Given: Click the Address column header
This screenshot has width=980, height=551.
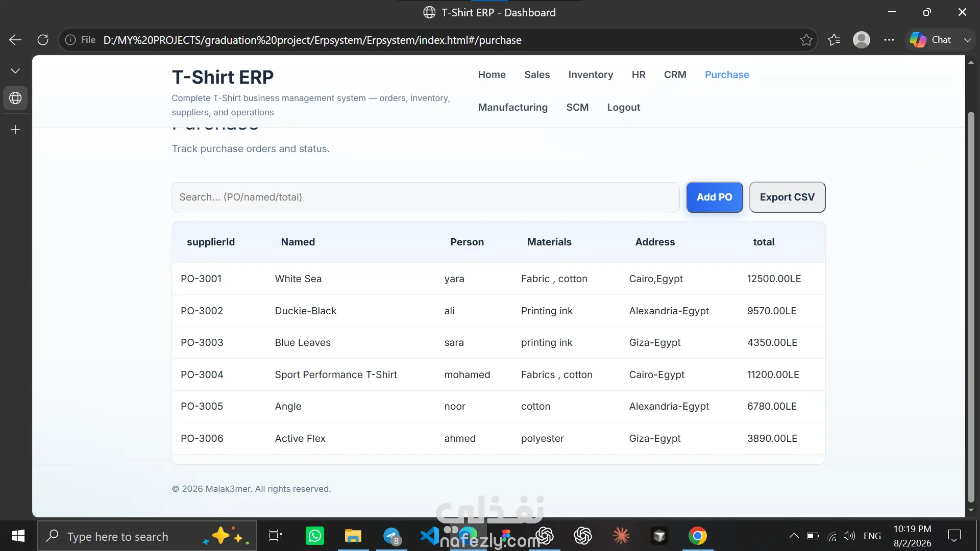Looking at the screenshot, I should click(x=655, y=242).
